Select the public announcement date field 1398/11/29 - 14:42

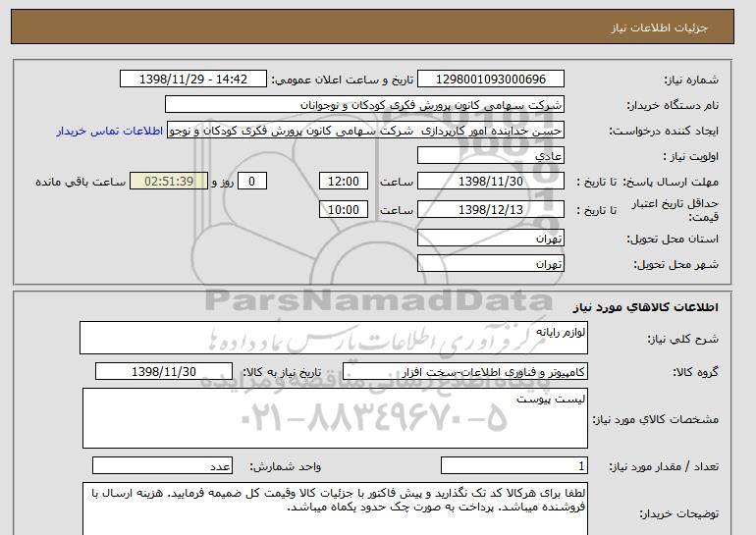coord(192,80)
